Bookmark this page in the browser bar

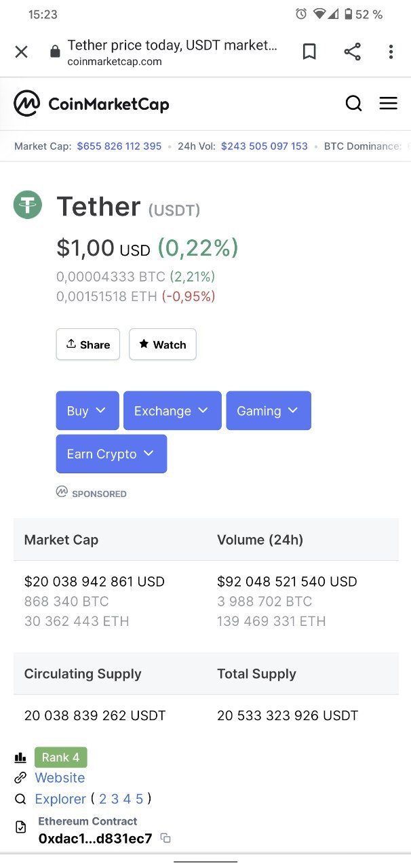click(309, 52)
